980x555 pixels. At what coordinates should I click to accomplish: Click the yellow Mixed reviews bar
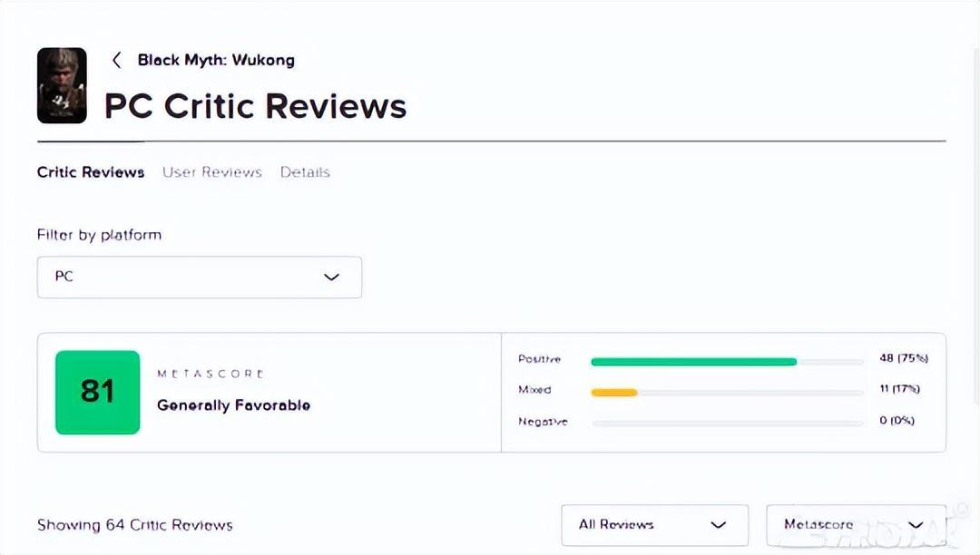[x=614, y=393]
